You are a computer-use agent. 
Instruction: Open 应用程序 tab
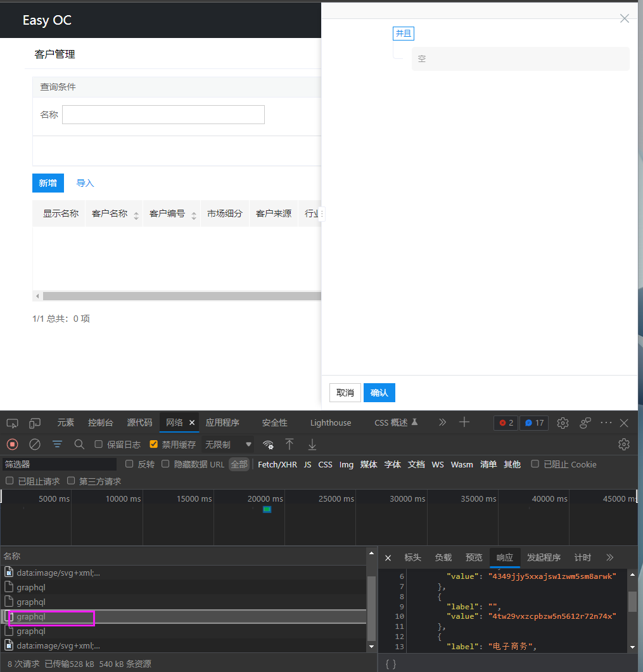coord(222,422)
